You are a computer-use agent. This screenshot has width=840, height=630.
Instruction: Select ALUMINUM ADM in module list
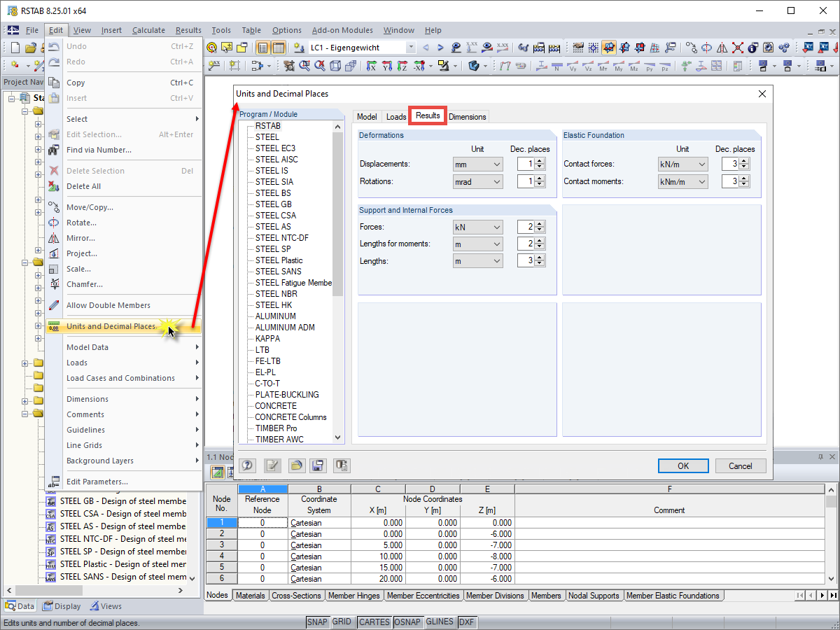285,327
